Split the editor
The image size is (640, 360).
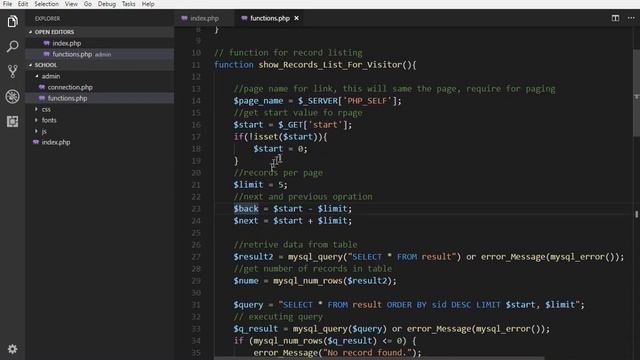615,18
